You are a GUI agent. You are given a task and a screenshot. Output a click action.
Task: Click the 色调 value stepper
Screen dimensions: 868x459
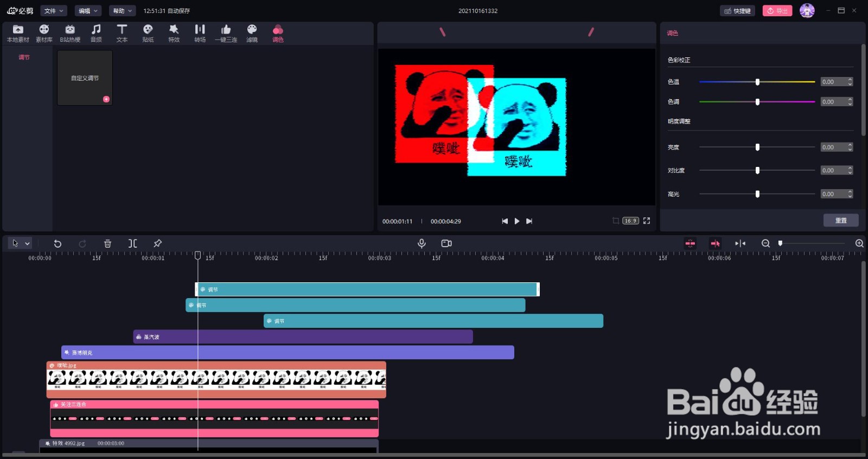tap(850, 102)
